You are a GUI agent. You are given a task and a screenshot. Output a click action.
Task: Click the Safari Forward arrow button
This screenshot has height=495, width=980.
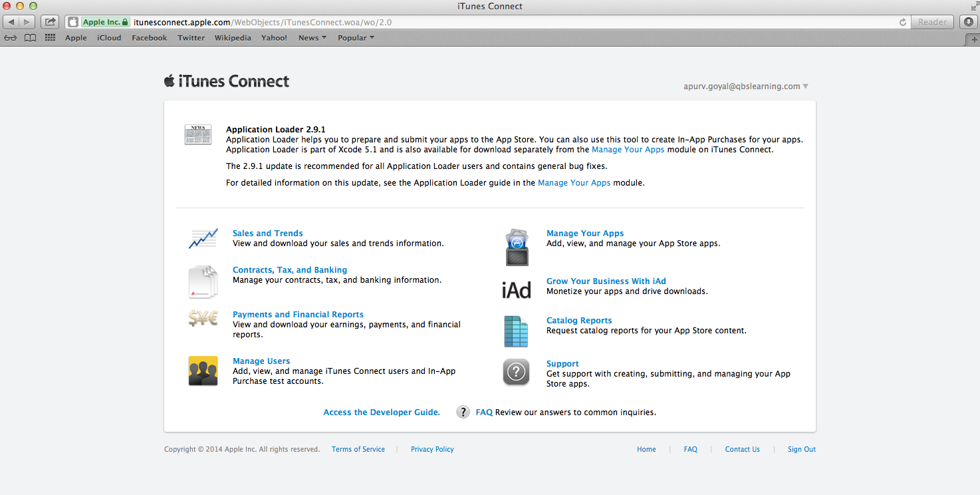click(28, 22)
